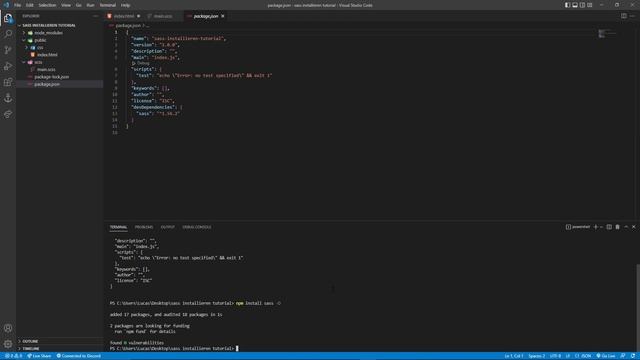Toggle primary side bar layout icon
The image size is (640, 360).
tap(567, 5)
